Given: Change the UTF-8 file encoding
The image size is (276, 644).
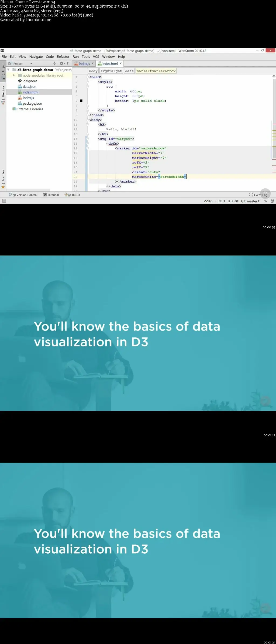Looking at the screenshot, I should [x=233, y=201].
